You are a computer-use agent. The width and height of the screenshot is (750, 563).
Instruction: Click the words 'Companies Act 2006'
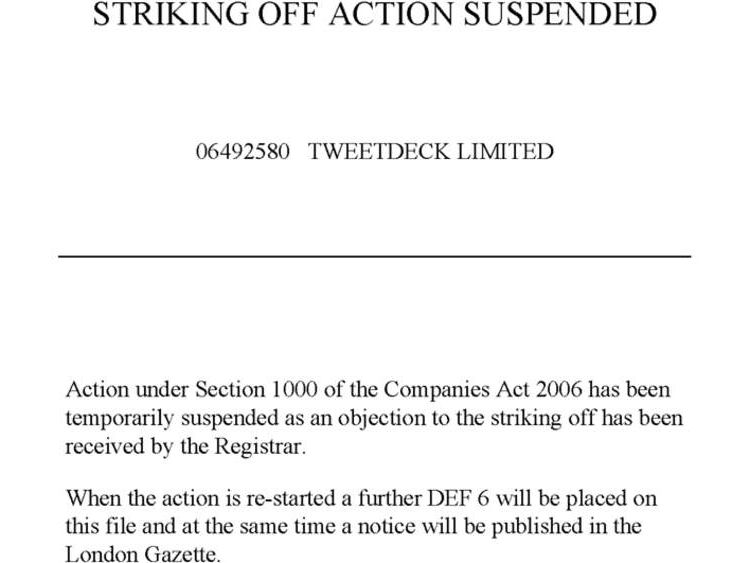[x=483, y=390]
